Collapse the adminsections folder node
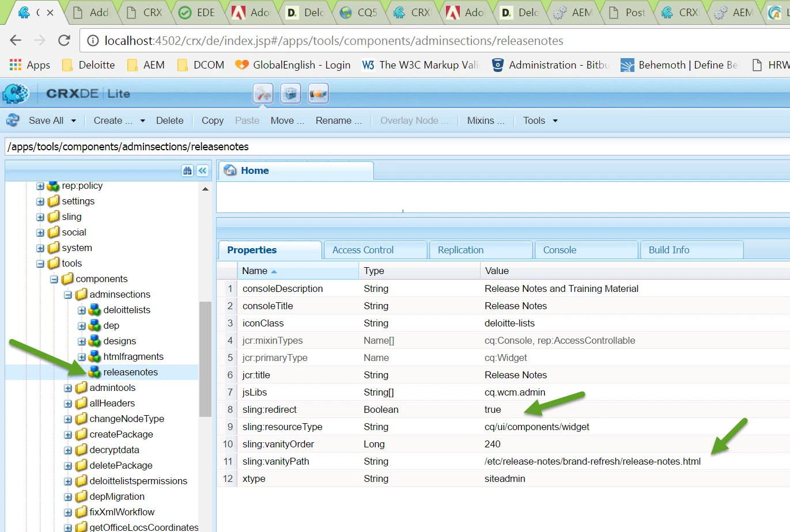Viewport: 790px width, 532px height. (x=68, y=295)
